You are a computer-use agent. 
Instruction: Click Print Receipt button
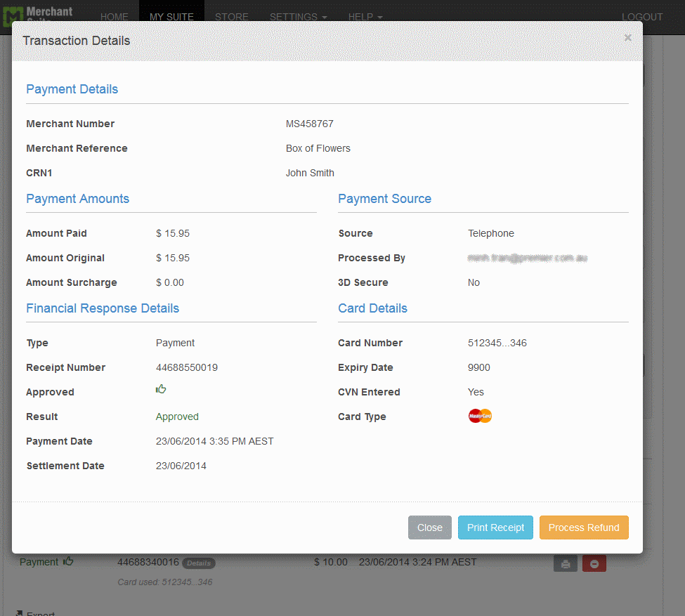pos(495,527)
